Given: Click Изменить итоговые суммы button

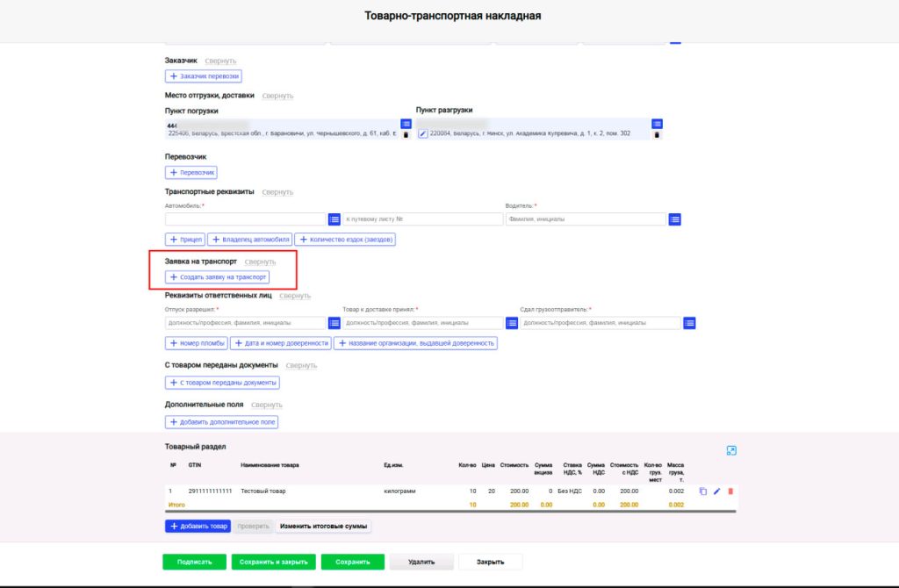Looking at the screenshot, I should (x=323, y=526).
